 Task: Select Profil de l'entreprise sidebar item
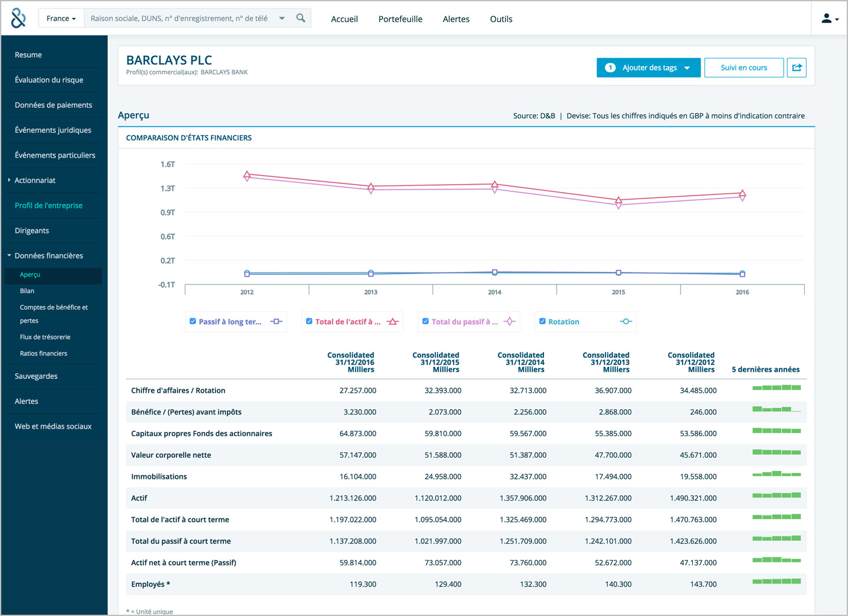(49, 206)
